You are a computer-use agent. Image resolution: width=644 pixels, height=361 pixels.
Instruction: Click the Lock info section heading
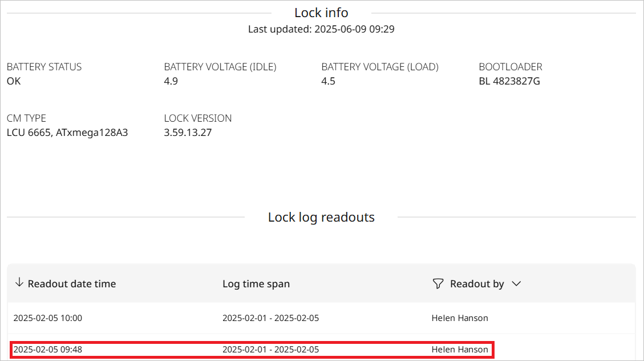coord(321,13)
